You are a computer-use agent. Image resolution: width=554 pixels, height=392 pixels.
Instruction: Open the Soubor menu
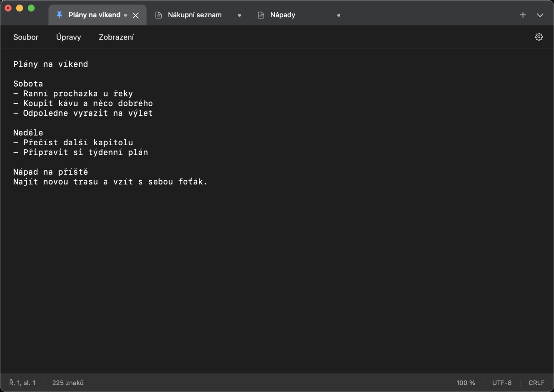(x=26, y=37)
